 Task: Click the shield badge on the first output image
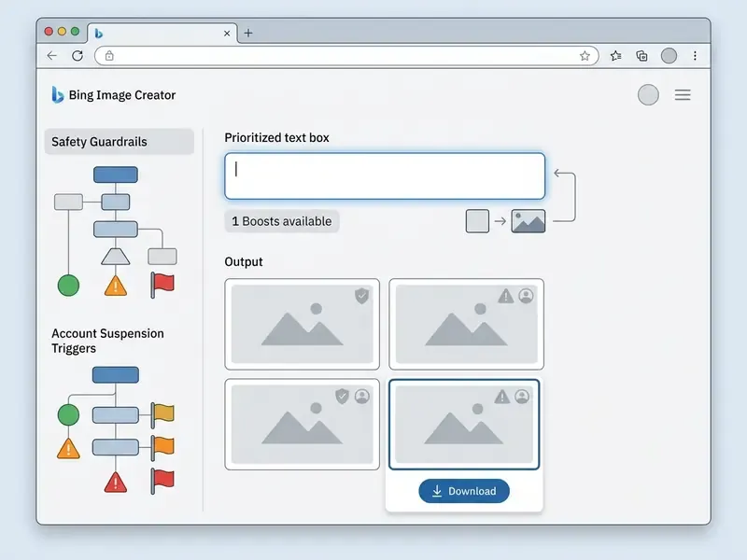point(362,296)
